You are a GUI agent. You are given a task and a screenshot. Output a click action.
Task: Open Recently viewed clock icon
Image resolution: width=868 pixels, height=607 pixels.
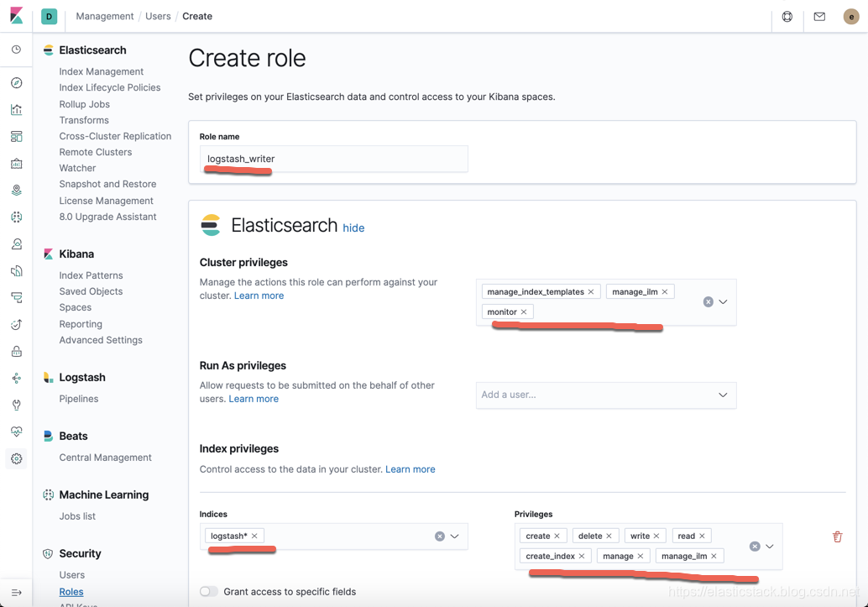point(17,50)
